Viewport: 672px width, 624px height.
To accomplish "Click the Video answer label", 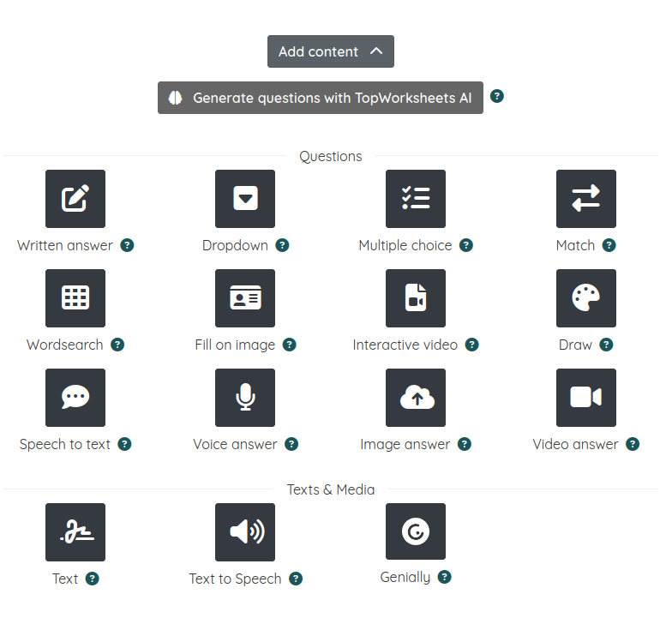I will [576, 444].
